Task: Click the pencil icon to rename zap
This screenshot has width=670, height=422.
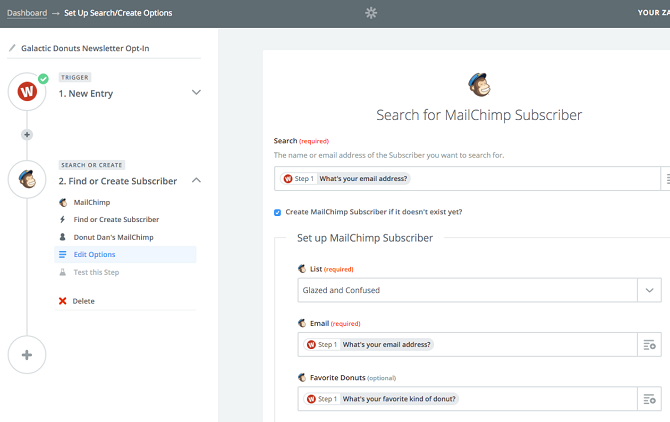Action: (12, 48)
